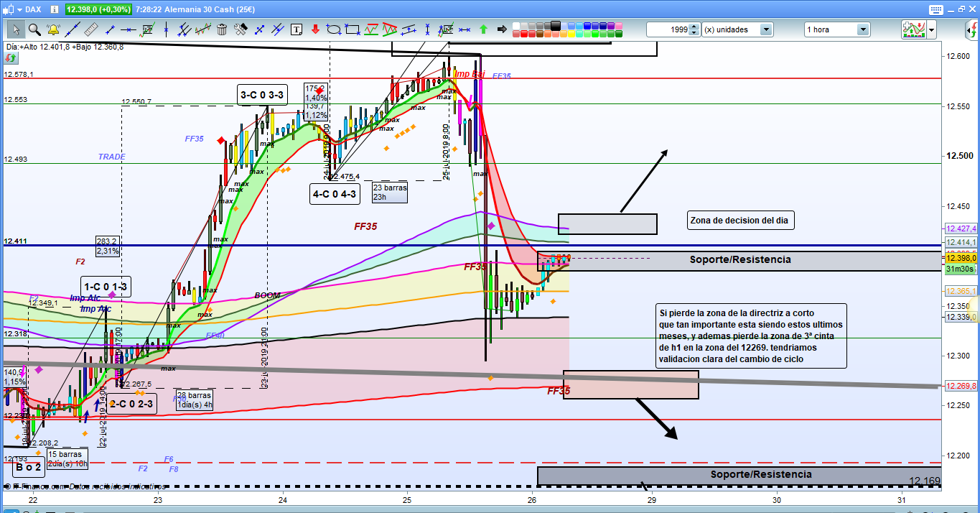This screenshot has width=980, height=513.
Task: Insert a red down arrow marker
Action: point(315,29)
